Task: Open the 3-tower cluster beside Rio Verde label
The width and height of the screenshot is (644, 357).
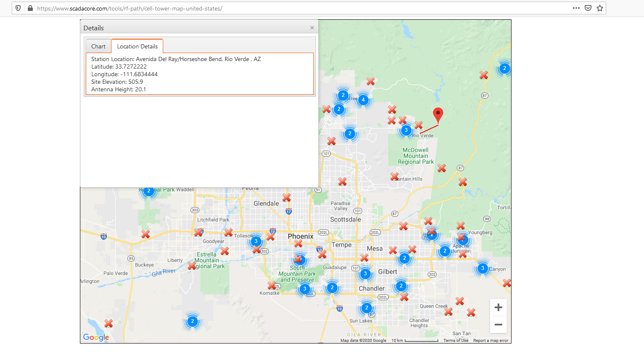Action: click(x=405, y=131)
